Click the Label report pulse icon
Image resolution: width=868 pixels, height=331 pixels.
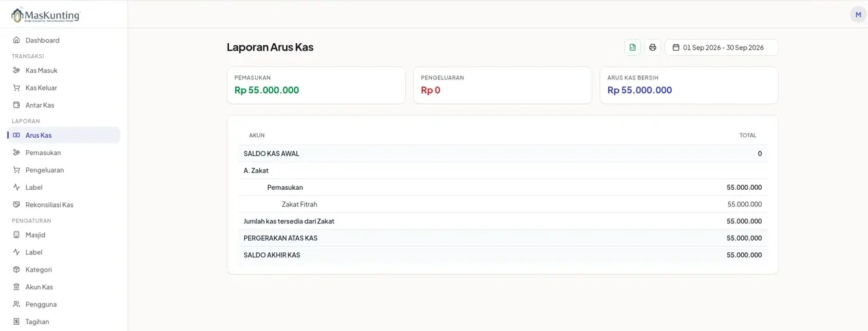(16, 187)
